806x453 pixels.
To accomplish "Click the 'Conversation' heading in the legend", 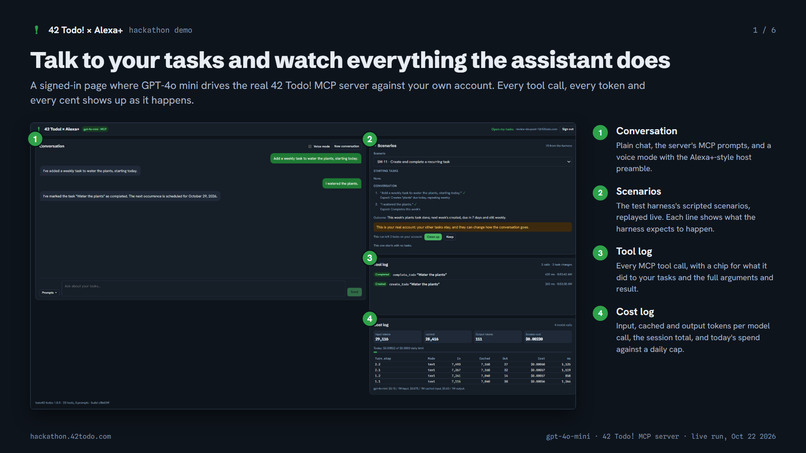I will pos(646,131).
